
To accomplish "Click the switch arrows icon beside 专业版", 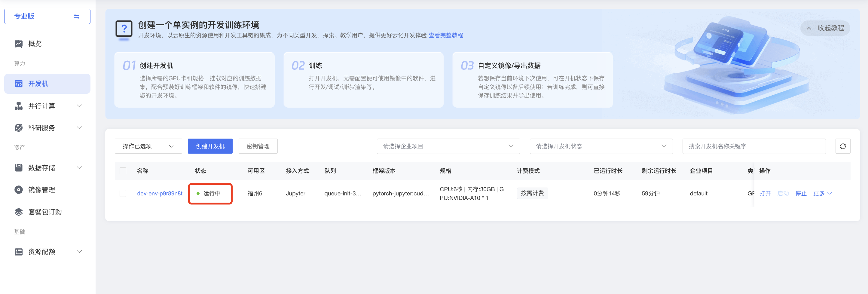I will [76, 16].
